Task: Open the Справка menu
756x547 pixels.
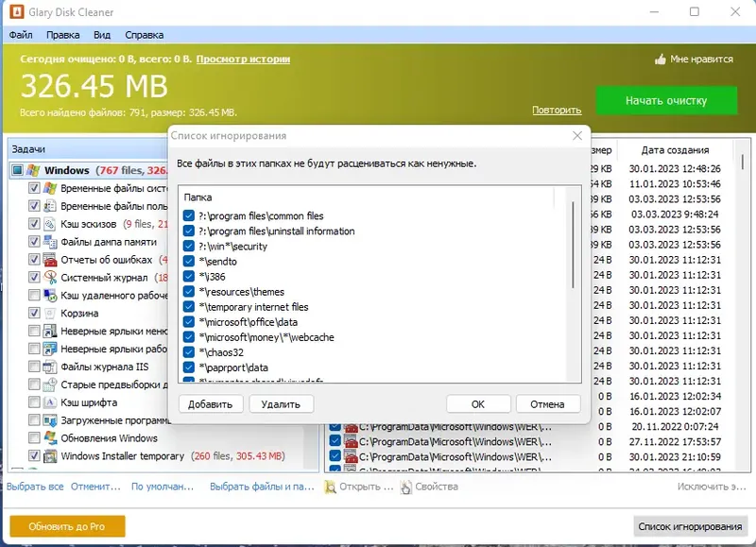Action: coord(145,35)
